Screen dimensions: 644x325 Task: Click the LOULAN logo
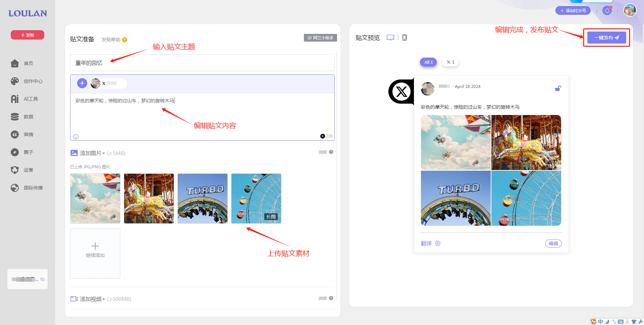click(28, 13)
